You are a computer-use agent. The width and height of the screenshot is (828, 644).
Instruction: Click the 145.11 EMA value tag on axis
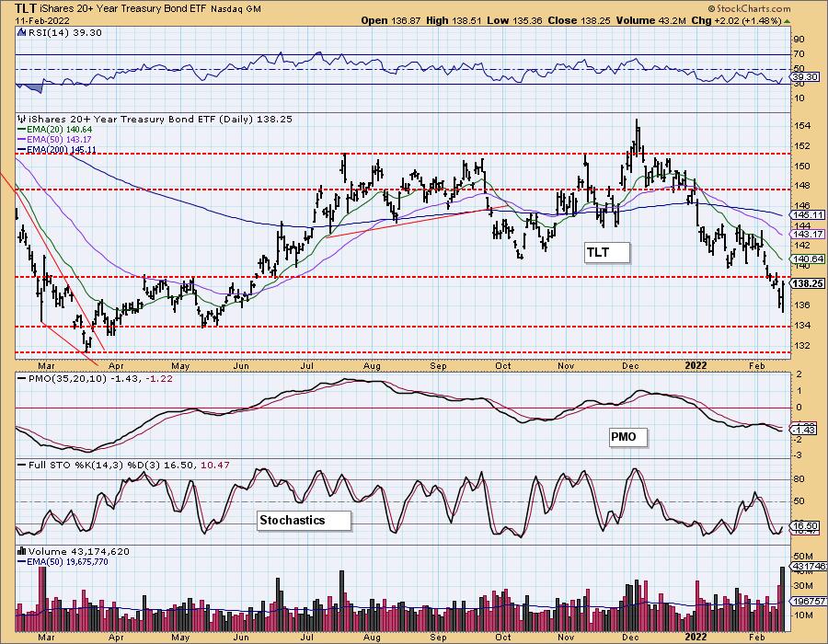(808, 215)
